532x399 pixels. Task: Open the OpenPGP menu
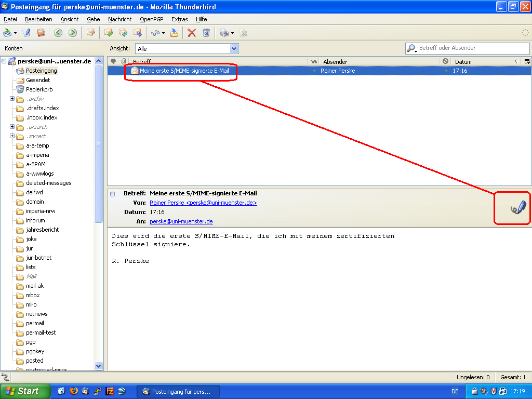tap(151, 19)
